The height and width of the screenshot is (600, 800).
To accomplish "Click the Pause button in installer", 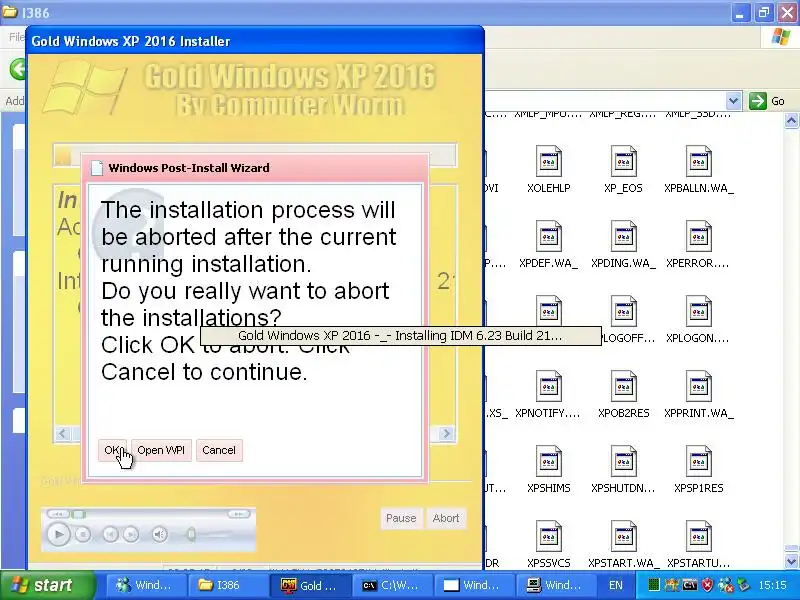I will (x=401, y=518).
